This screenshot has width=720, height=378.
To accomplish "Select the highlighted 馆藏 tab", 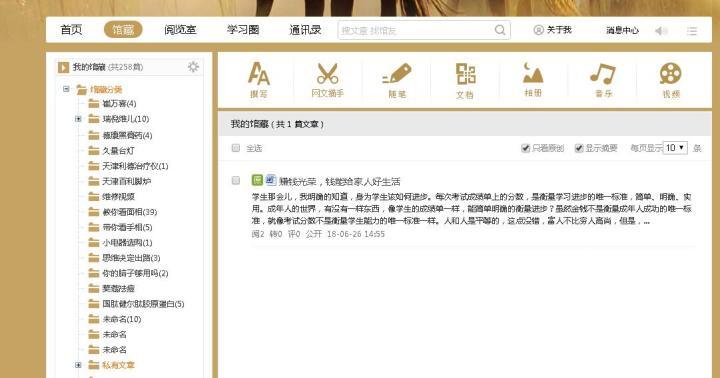I will click(123, 30).
